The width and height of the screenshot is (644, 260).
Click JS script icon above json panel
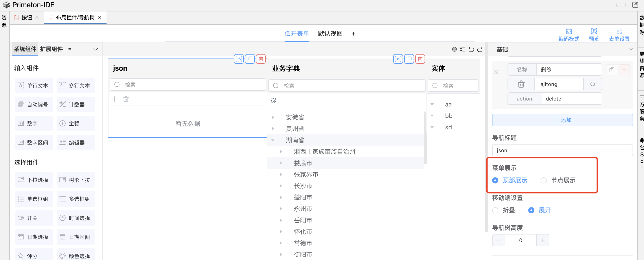coord(239,59)
